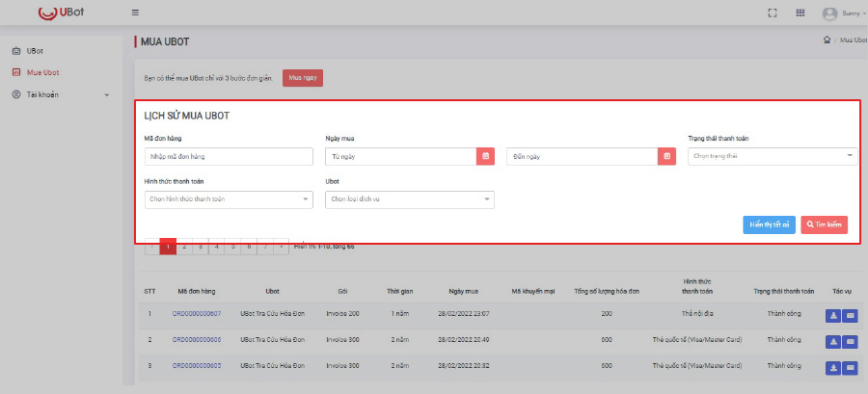868x394 pixels.
Task: Click Nhập mã đơn hàng input field
Action: [229, 156]
